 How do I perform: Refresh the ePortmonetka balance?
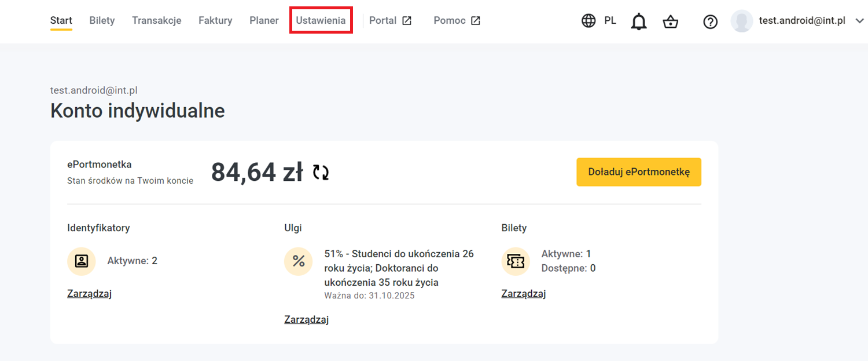321,172
